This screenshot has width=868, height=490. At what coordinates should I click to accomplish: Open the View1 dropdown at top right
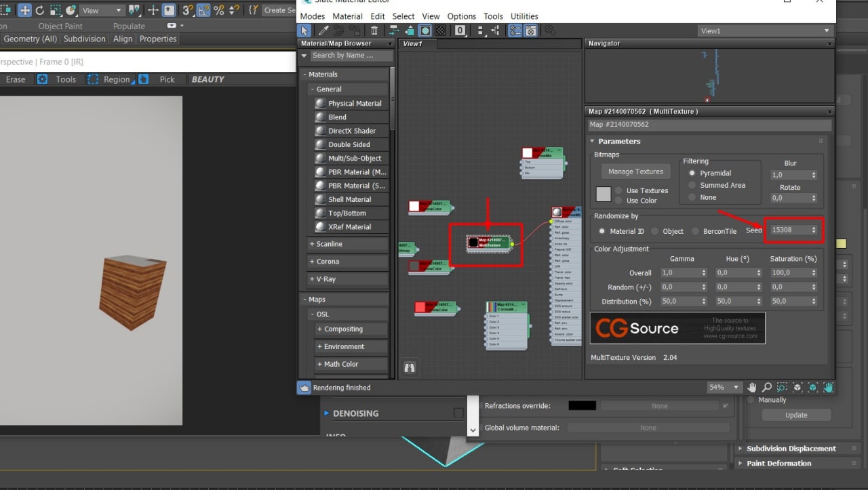(x=765, y=30)
